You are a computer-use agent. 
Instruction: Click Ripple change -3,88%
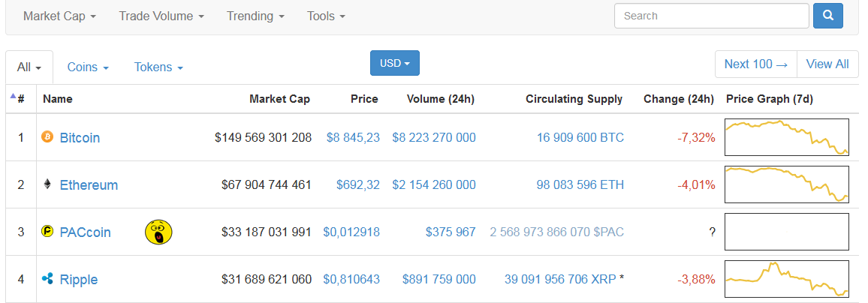tap(696, 280)
